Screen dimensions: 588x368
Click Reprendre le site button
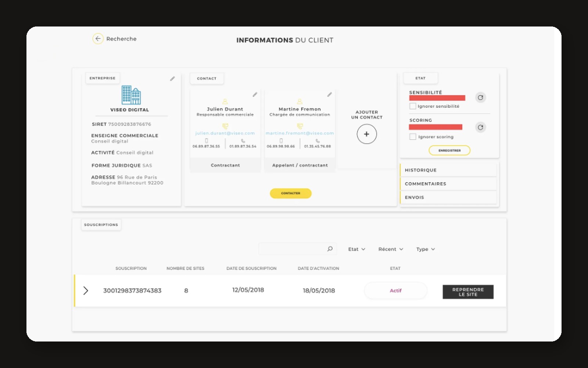[468, 292]
